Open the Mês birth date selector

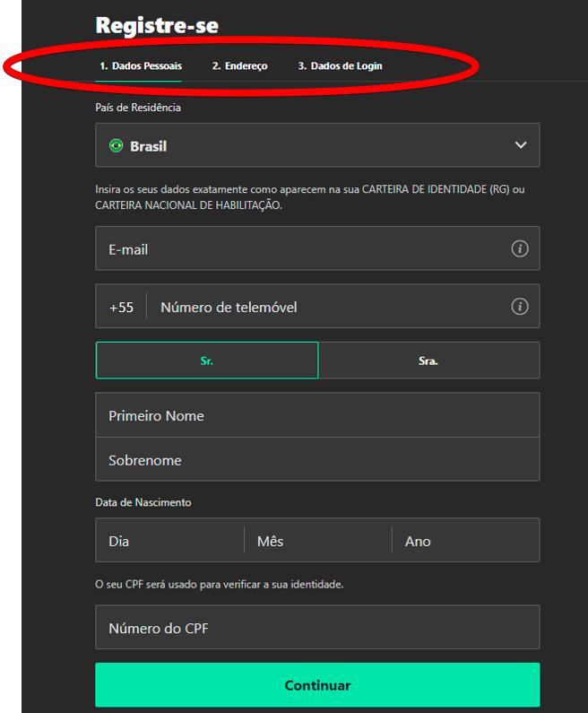coord(318,540)
